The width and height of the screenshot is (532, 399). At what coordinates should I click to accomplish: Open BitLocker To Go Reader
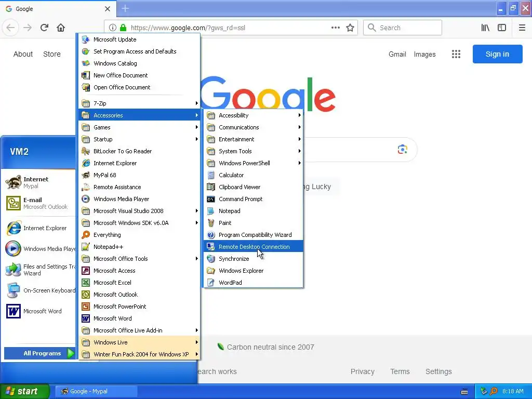(139, 151)
